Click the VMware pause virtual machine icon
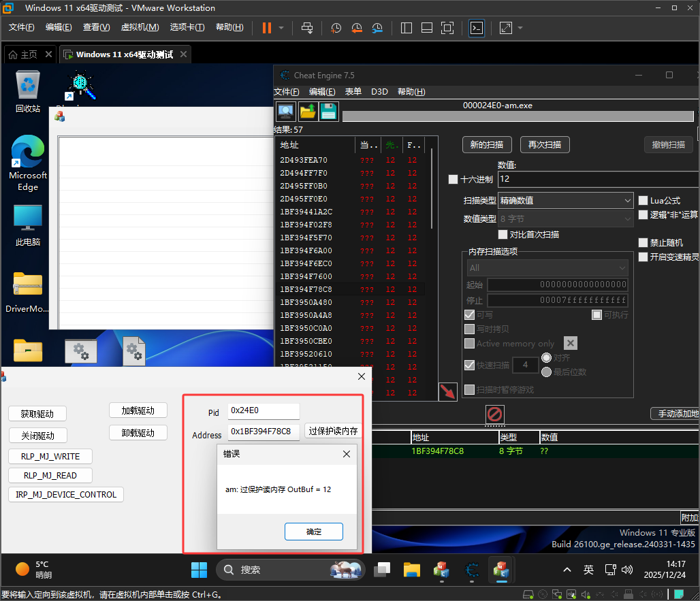Screen dimensions: 700x601 pos(267,28)
